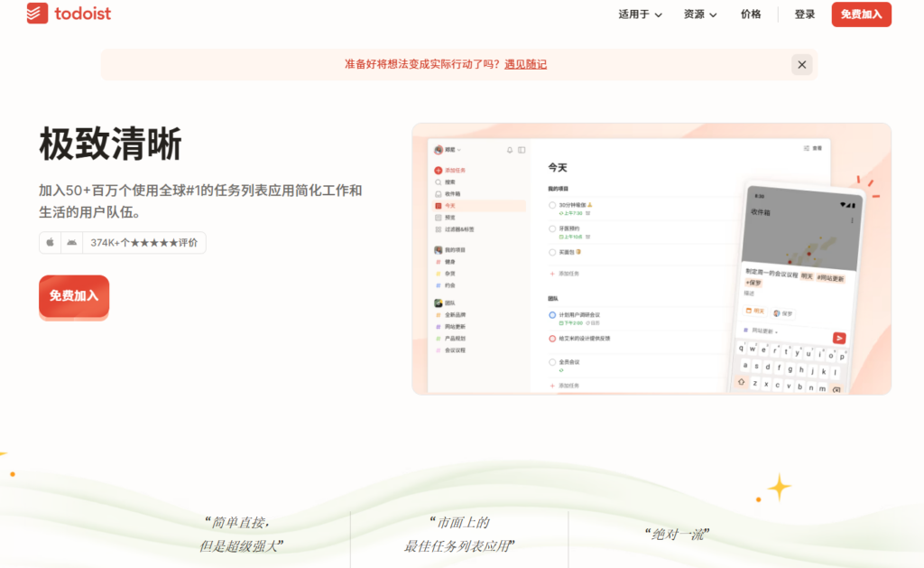The height and width of the screenshot is (568, 924).
Task: Dismiss the announcement banner with X
Action: [801, 64]
